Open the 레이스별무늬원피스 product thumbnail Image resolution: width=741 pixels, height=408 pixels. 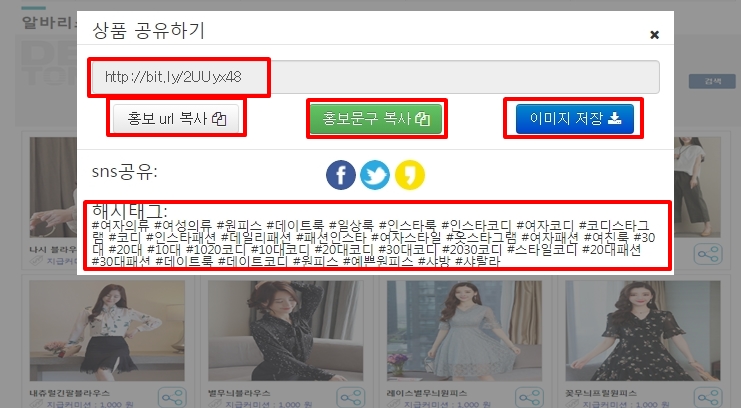(x=464, y=331)
